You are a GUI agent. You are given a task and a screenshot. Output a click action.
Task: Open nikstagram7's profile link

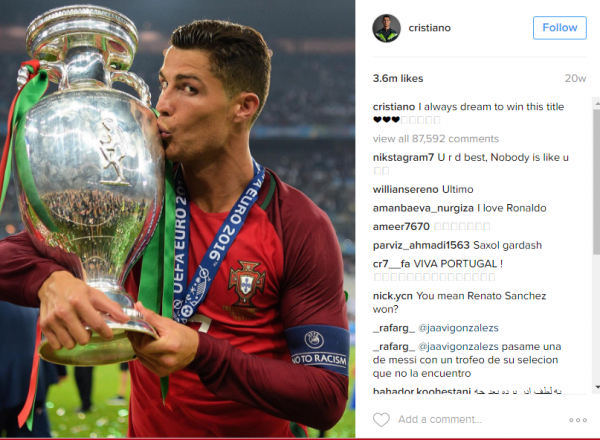[403, 157]
